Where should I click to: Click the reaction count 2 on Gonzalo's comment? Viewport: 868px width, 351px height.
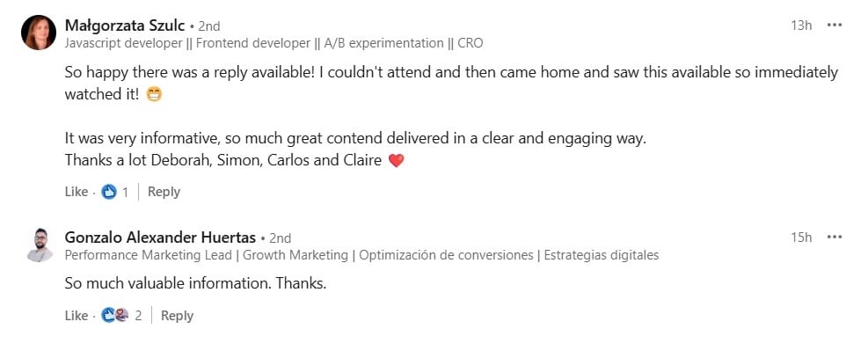tap(138, 316)
